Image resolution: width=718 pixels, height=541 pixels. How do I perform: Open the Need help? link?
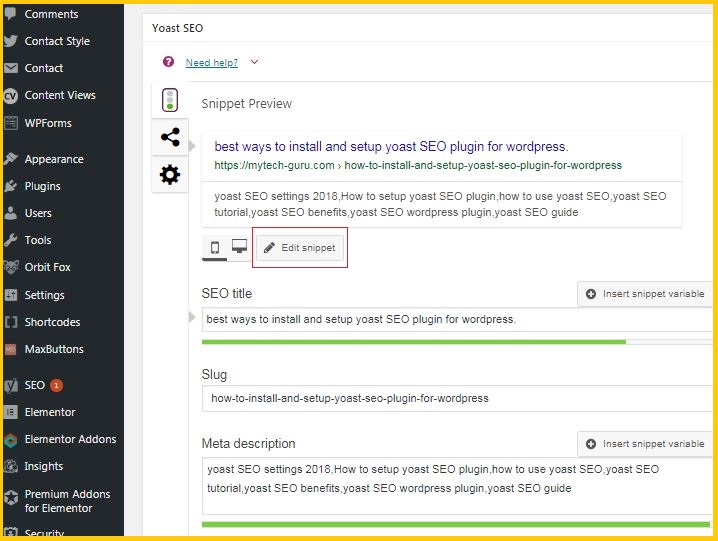[x=212, y=62]
